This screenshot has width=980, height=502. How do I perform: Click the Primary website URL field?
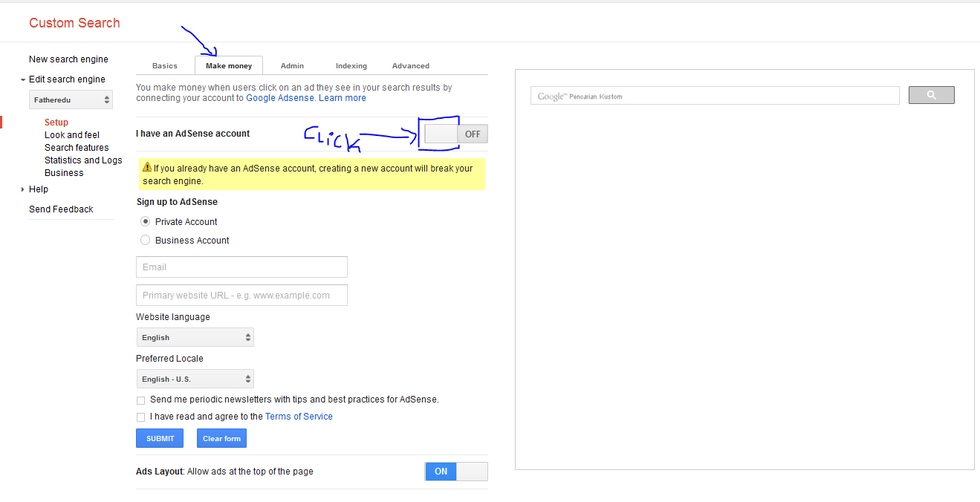(241, 296)
